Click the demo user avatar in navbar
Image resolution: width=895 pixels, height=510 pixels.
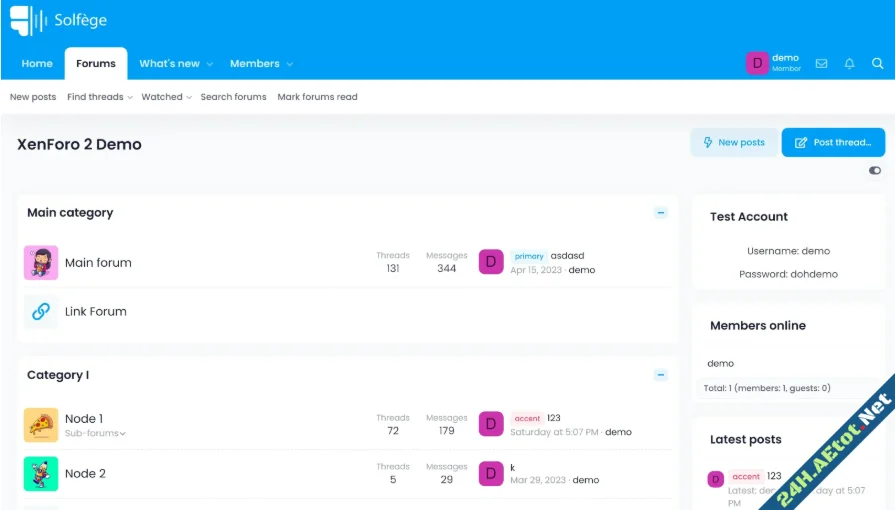[757, 63]
